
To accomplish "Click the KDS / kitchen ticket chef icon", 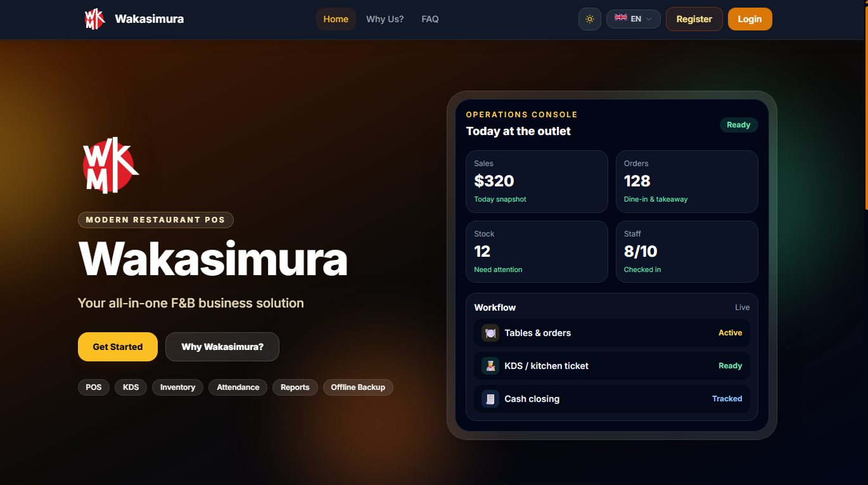I will click(x=490, y=366).
